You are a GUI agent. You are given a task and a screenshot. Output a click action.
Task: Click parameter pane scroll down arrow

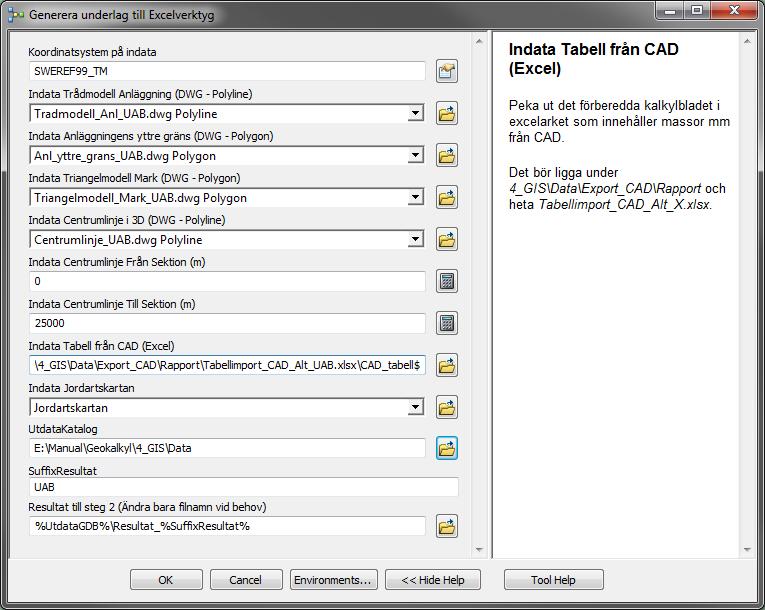pos(479,549)
